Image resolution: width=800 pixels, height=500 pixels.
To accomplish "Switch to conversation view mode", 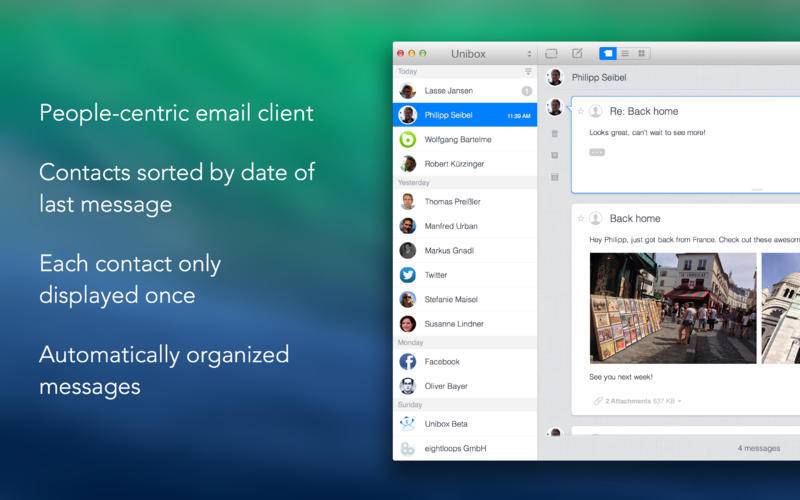I will 608,53.
